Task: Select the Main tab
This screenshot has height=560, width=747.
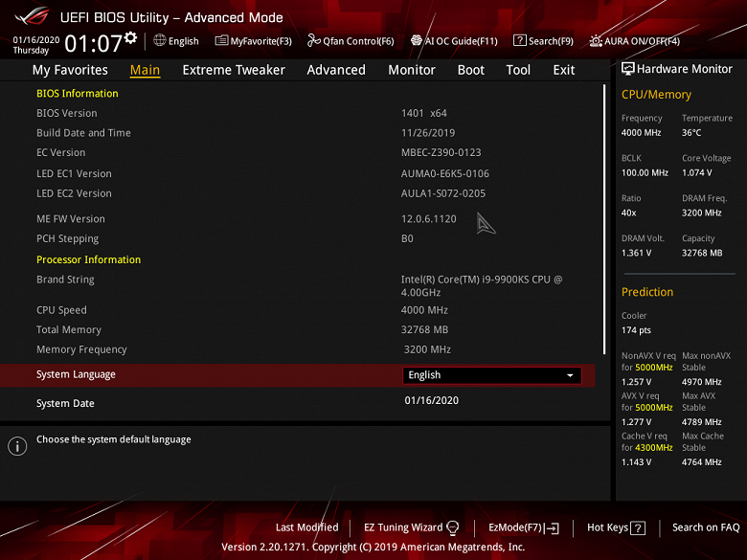Action: (145, 70)
